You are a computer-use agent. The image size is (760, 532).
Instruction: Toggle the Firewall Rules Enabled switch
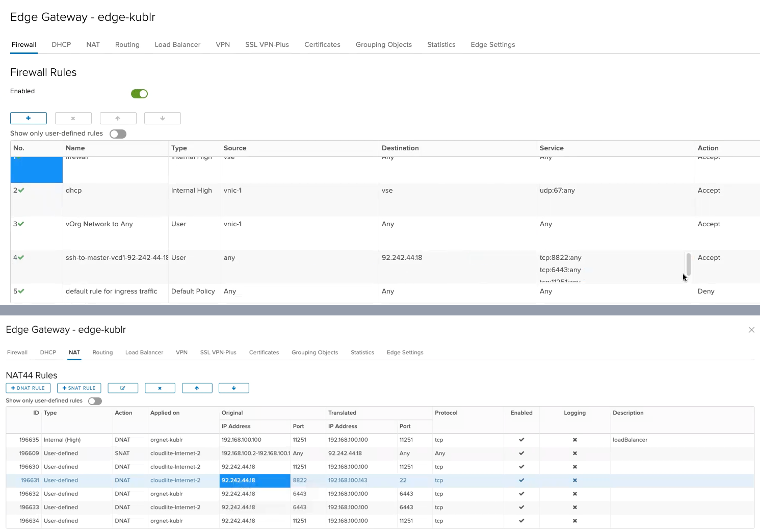tap(139, 94)
